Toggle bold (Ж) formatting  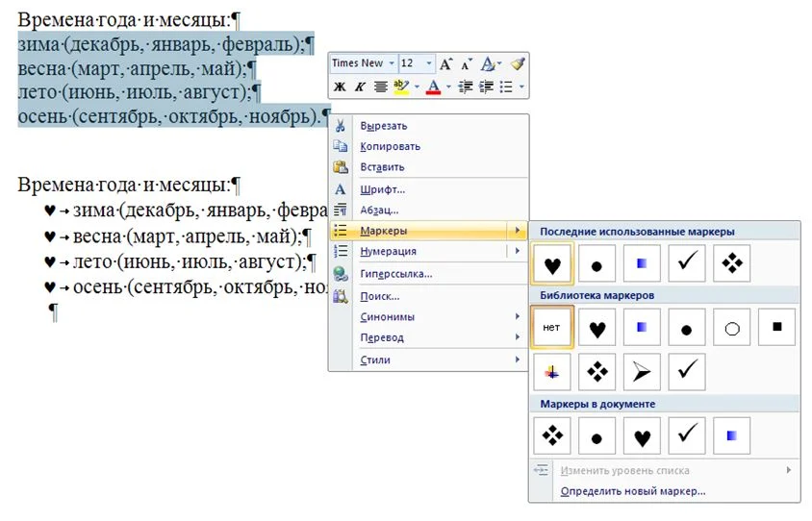340,87
